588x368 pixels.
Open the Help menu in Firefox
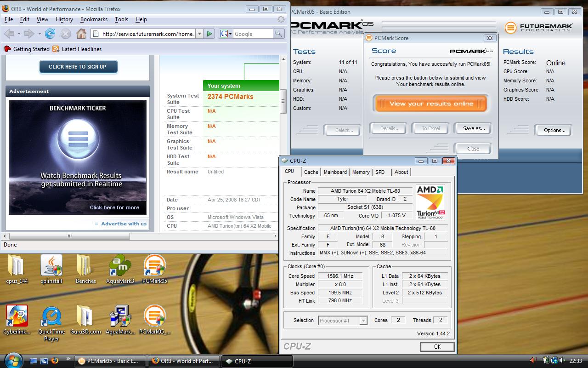[x=141, y=19]
